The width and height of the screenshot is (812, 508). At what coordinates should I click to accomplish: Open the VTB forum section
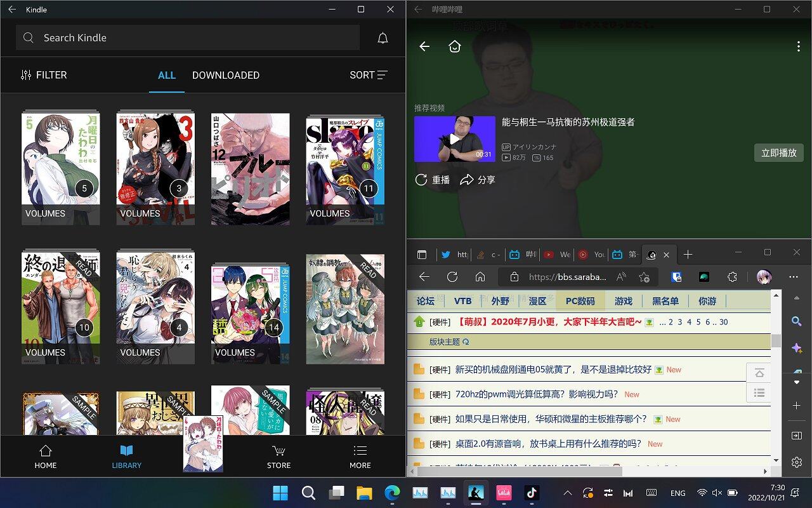pyautogui.click(x=462, y=301)
